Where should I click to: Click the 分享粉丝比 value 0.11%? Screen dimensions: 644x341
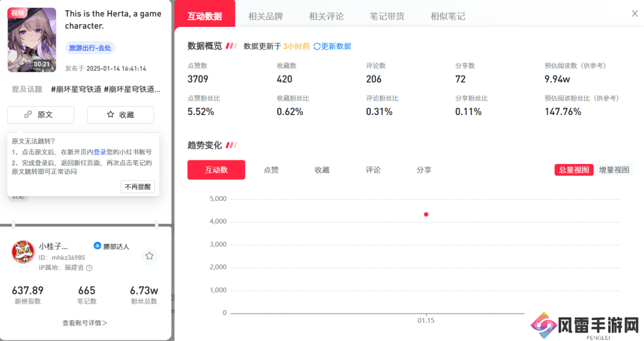pos(468,111)
